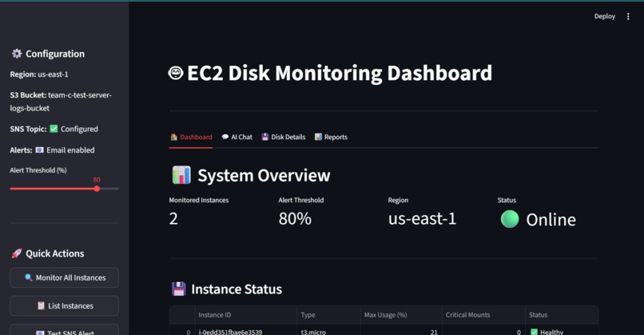Click the floppy disk Instance Status icon
The width and height of the screenshot is (644, 335).
[x=179, y=289]
